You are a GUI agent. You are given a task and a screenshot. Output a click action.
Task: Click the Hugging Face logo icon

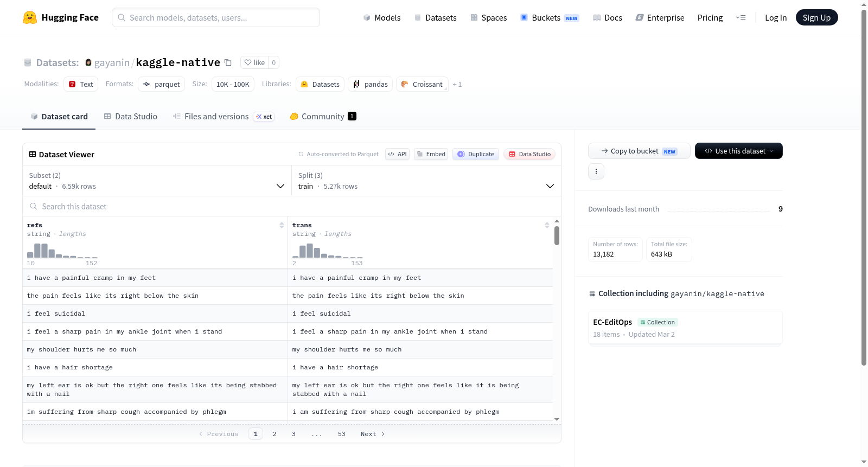click(x=30, y=17)
